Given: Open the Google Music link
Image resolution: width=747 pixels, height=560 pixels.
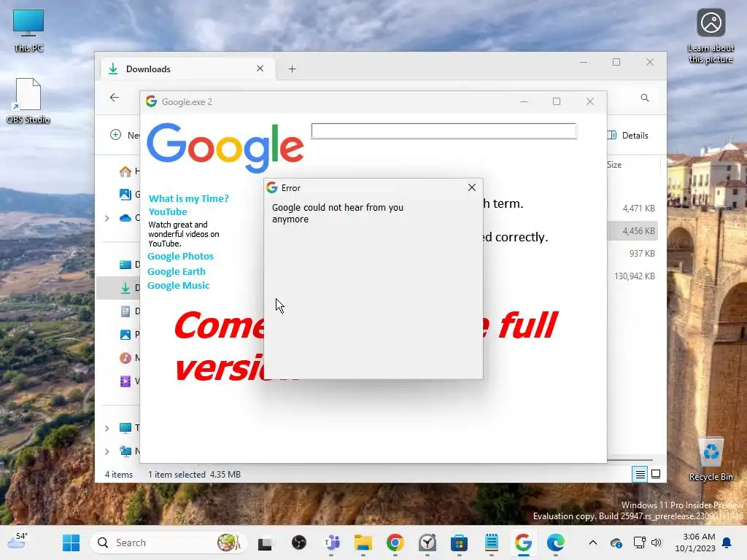Looking at the screenshot, I should pyautogui.click(x=178, y=285).
